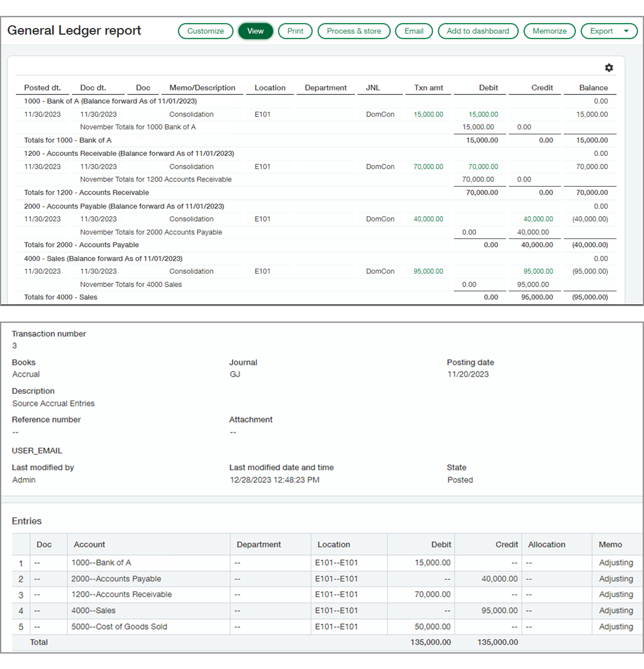Memorize this report
Screen dimensions: 644x669
[549, 31]
